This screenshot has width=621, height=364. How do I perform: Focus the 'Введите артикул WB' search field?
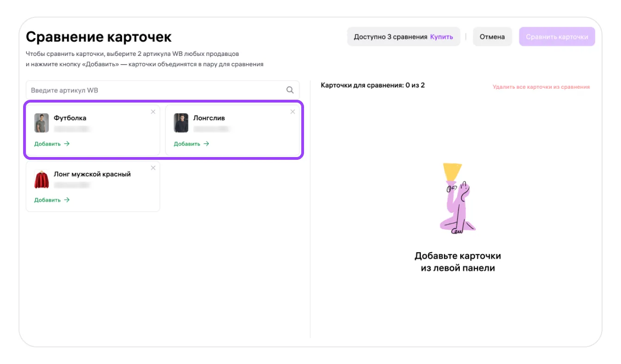[x=157, y=90]
